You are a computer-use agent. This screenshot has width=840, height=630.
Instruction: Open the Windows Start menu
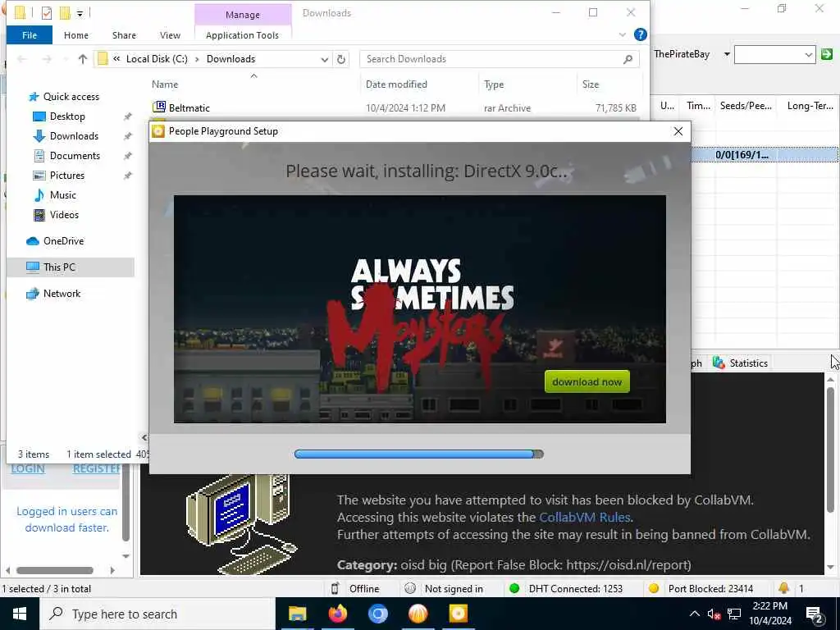click(x=20, y=614)
